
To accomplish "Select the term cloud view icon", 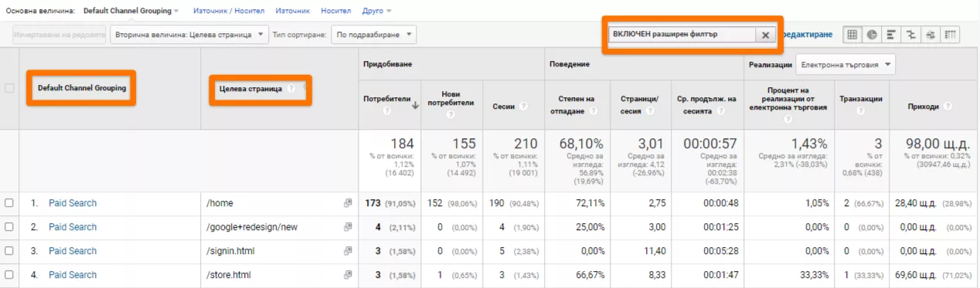I will 930,34.
